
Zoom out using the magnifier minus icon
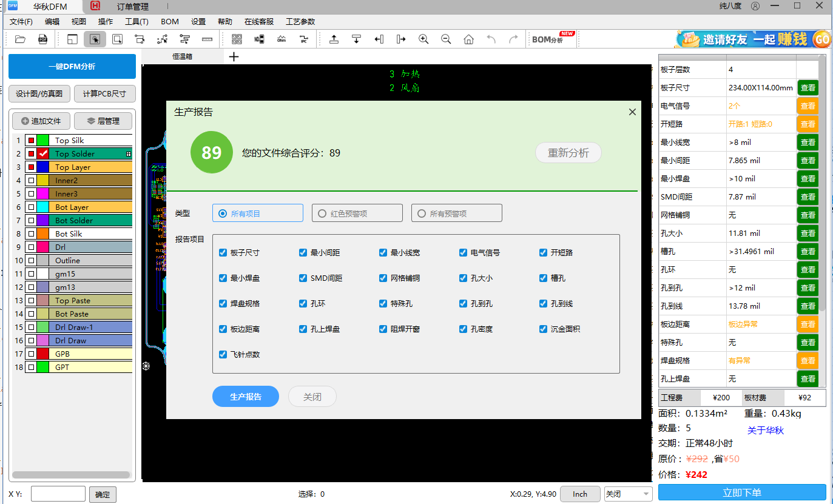[x=446, y=39]
